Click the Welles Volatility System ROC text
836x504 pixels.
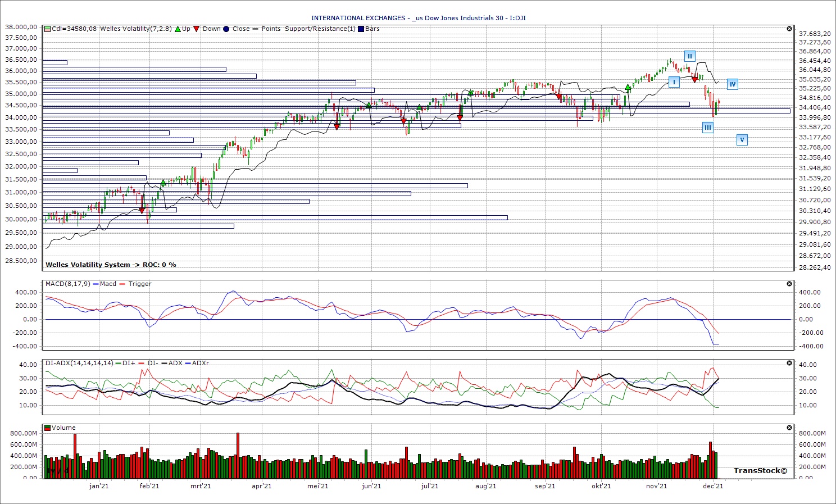pyautogui.click(x=111, y=265)
